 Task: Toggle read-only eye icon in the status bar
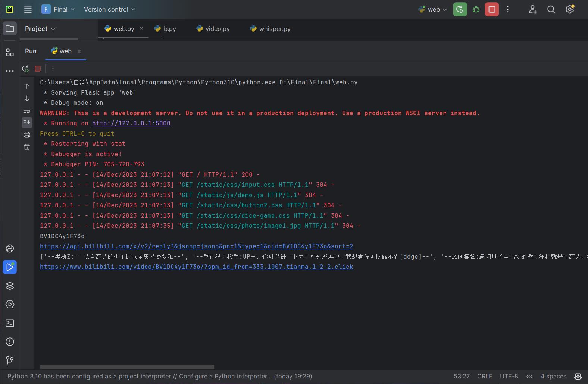point(529,377)
